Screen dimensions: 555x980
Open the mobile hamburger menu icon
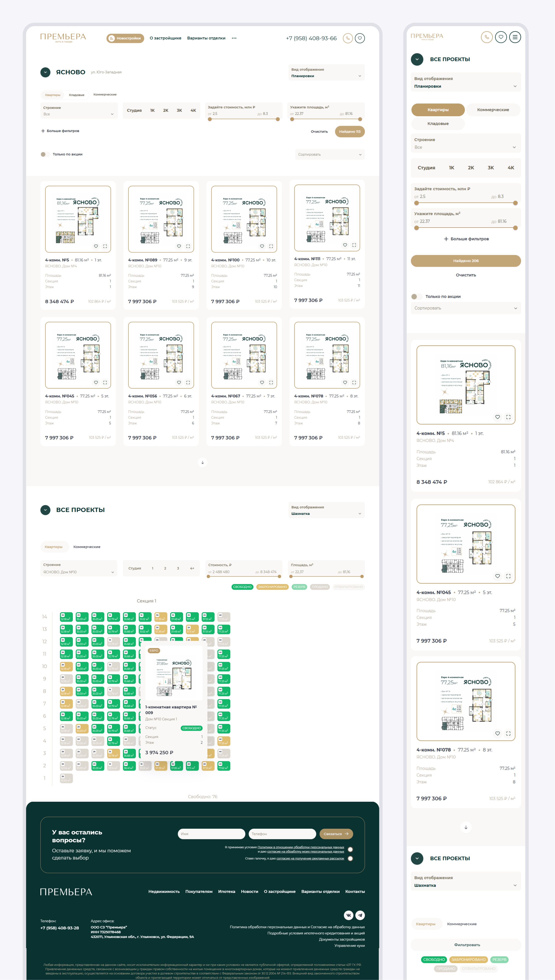pos(515,37)
